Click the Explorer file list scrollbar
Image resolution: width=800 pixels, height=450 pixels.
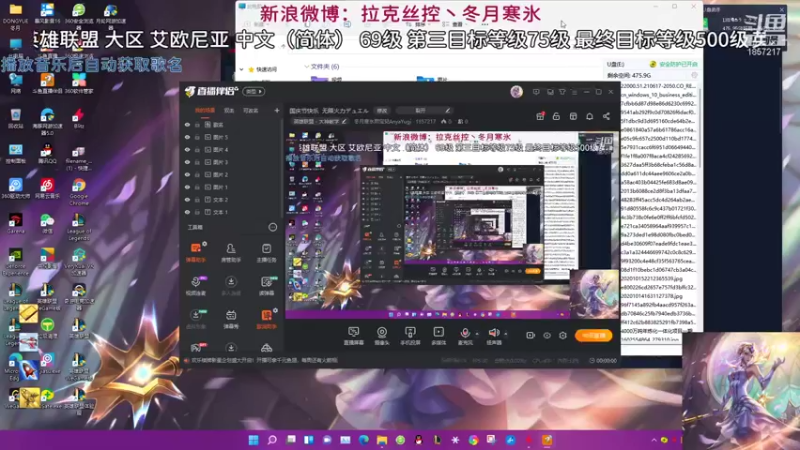pyautogui.click(x=700, y=128)
